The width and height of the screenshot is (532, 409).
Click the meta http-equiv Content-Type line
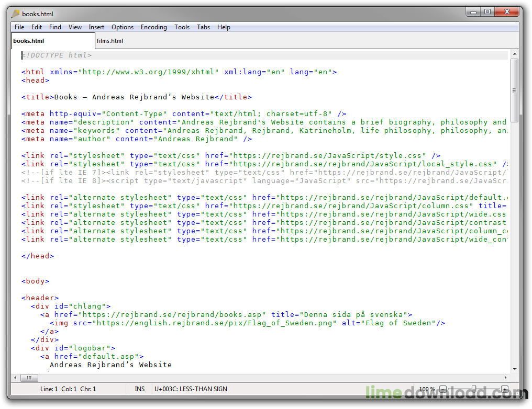point(184,114)
